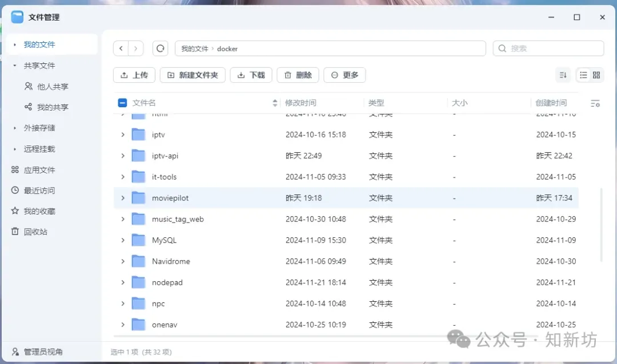Screen dimensions: 617x364
Task: Select the MySQL folder name
Action: tap(164, 240)
